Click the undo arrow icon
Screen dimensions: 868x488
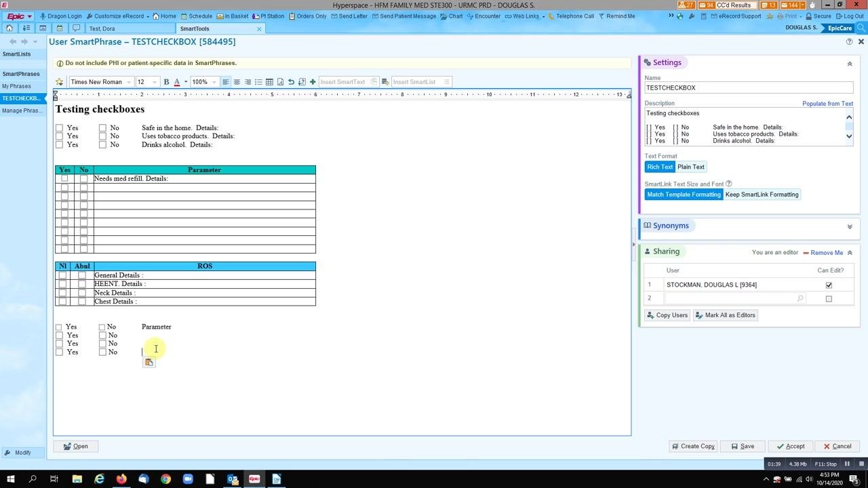coord(291,82)
